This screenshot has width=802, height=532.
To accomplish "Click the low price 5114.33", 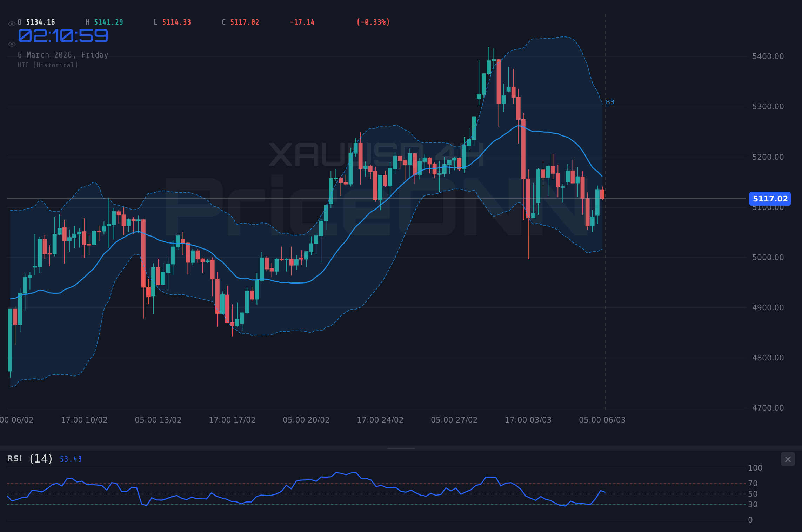I will tap(176, 22).
